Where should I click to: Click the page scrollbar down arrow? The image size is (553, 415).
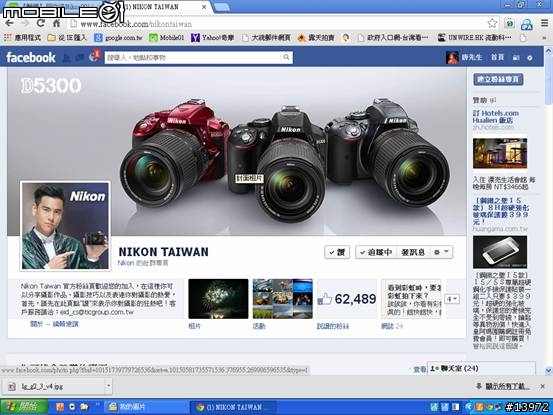(x=548, y=371)
